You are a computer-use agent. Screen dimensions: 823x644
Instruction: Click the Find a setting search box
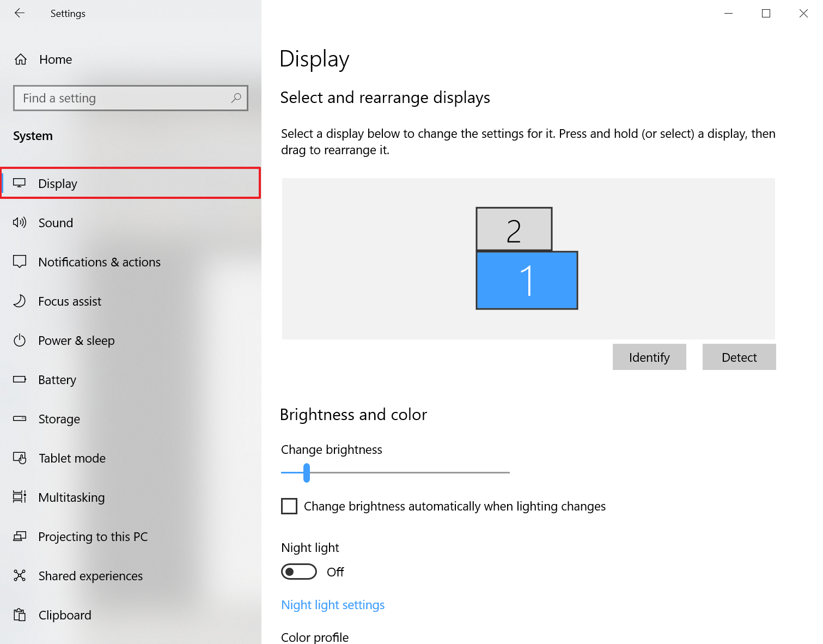pos(125,98)
